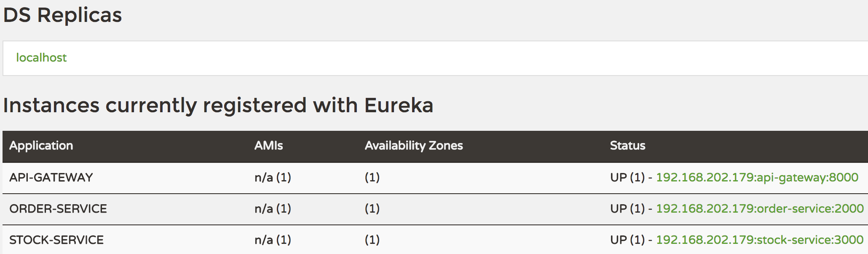Click the DS Replicas heading
Screen dimensions: 868x254
pyautogui.click(x=62, y=16)
